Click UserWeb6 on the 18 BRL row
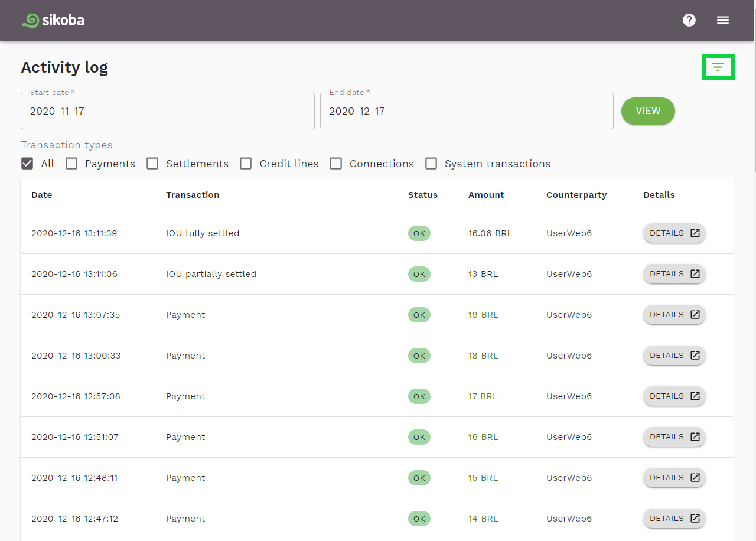The height and width of the screenshot is (541, 756). click(x=569, y=356)
